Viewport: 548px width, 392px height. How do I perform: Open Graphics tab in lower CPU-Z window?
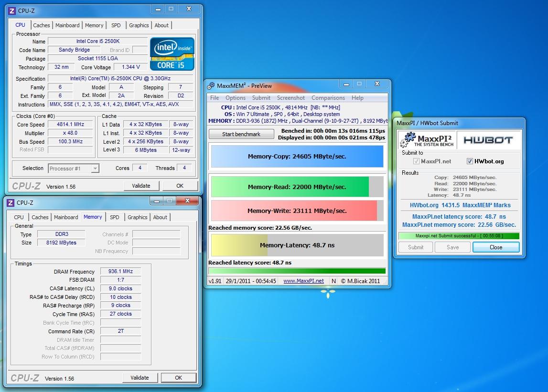pos(137,217)
